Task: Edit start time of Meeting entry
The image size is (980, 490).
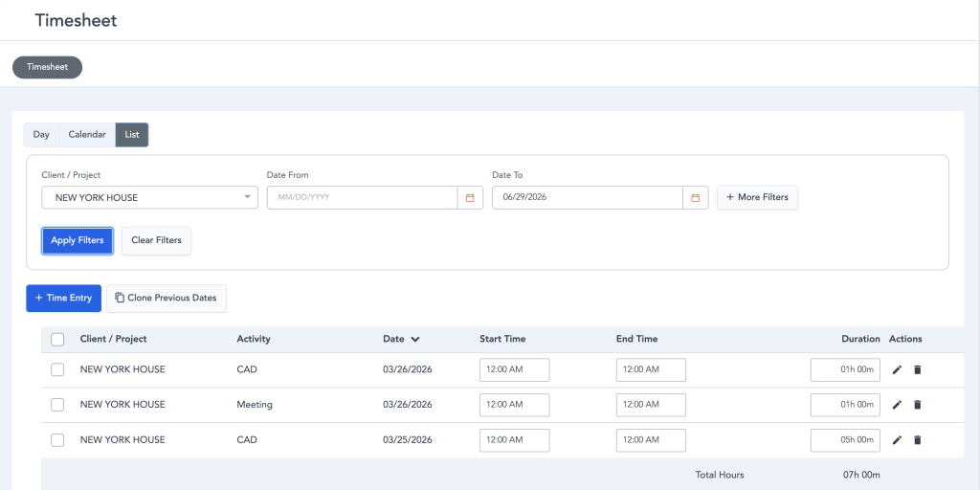Action: coord(514,405)
